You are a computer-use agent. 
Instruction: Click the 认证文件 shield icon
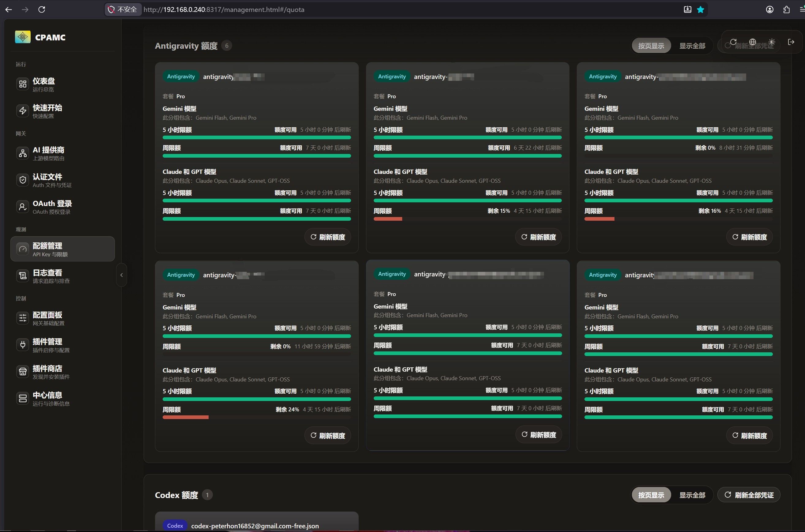(23, 180)
